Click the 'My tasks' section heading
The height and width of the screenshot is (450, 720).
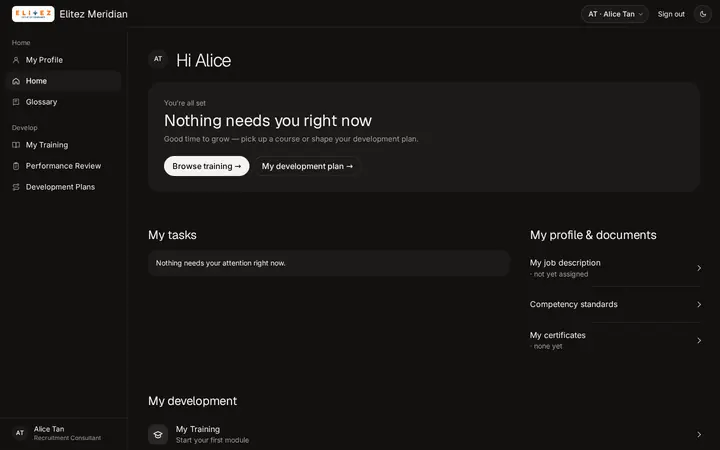(x=172, y=235)
